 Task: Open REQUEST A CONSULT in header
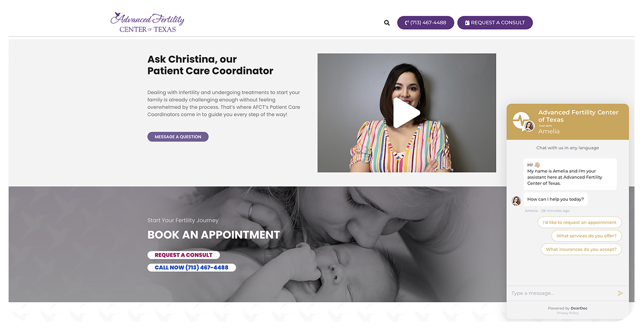(495, 23)
